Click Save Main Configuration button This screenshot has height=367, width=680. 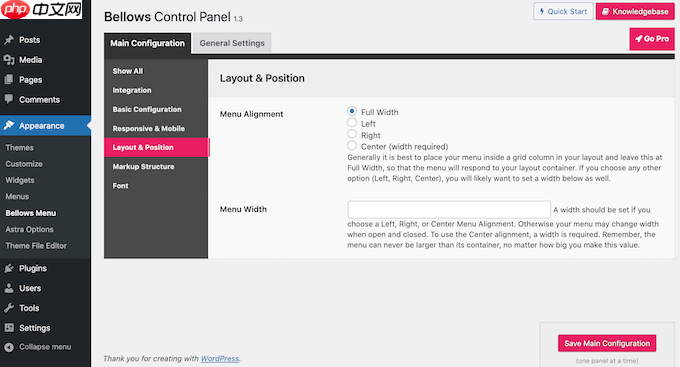[607, 343]
